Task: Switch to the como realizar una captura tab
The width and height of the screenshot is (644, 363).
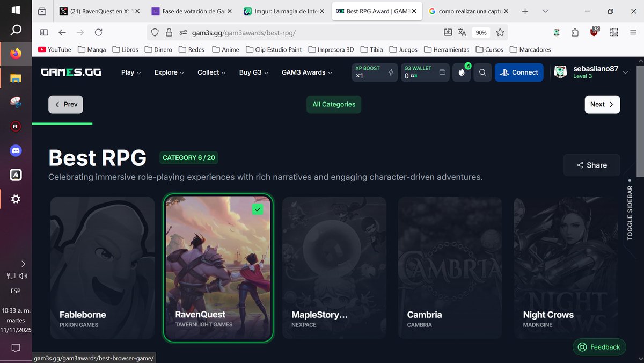Action: coord(469,11)
